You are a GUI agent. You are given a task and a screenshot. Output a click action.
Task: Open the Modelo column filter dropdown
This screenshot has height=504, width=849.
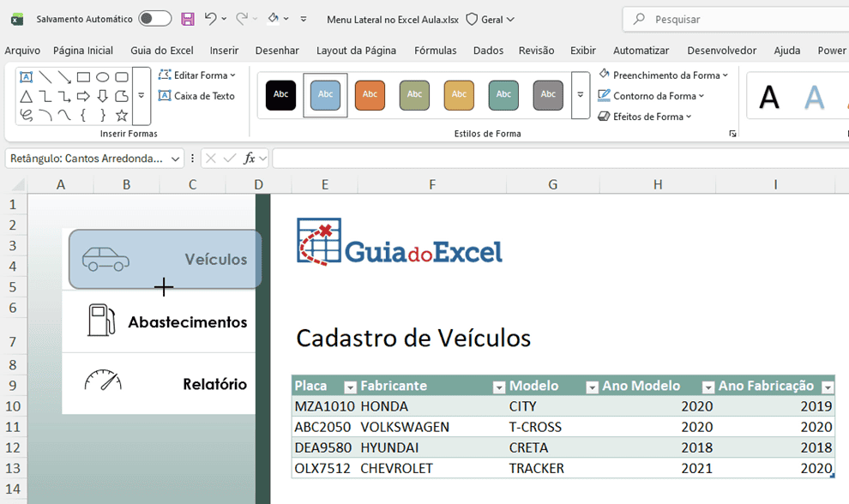(x=592, y=387)
